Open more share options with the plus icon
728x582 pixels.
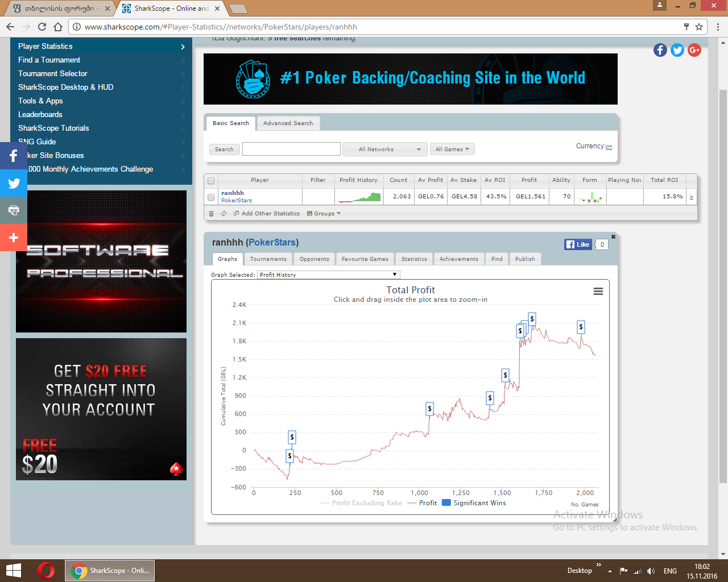[x=14, y=238]
